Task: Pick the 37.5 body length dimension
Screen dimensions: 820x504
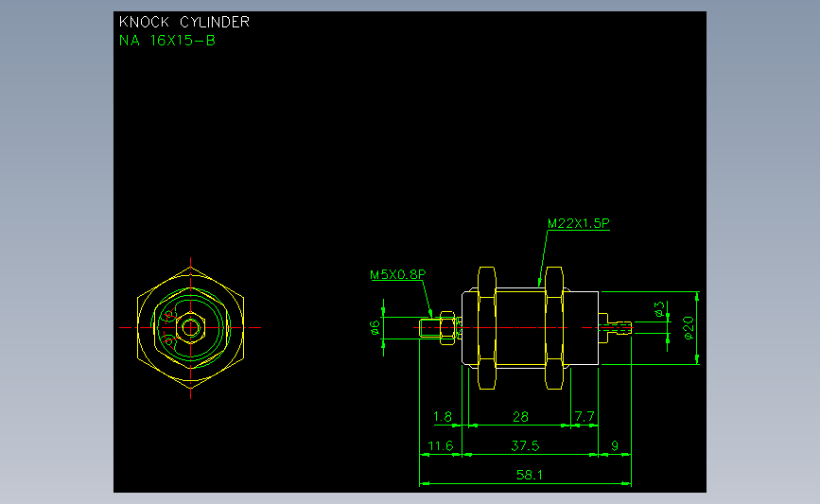Action: [x=525, y=446]
